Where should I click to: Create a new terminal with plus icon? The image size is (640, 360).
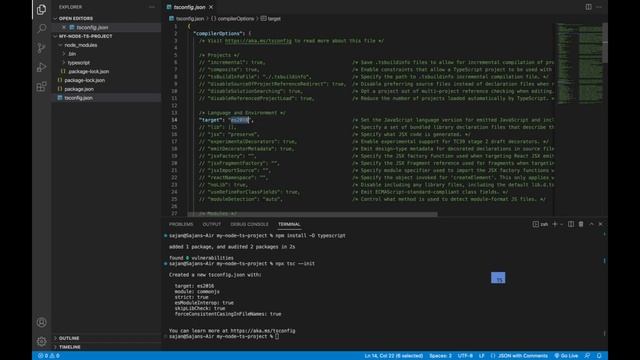pos(554,224)
